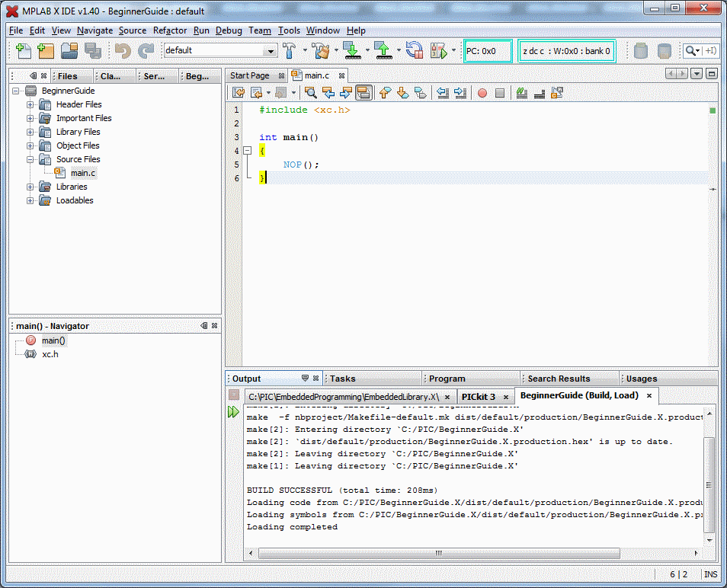
Task: Click the Previous Bookmark icon
Action: tap(385, 93)
